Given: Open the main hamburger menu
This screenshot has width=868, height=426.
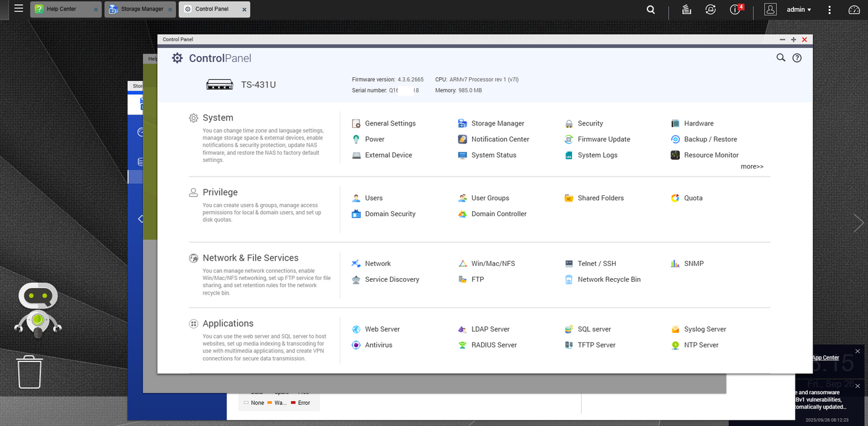Looking at the screenshot, I should 19,9.
